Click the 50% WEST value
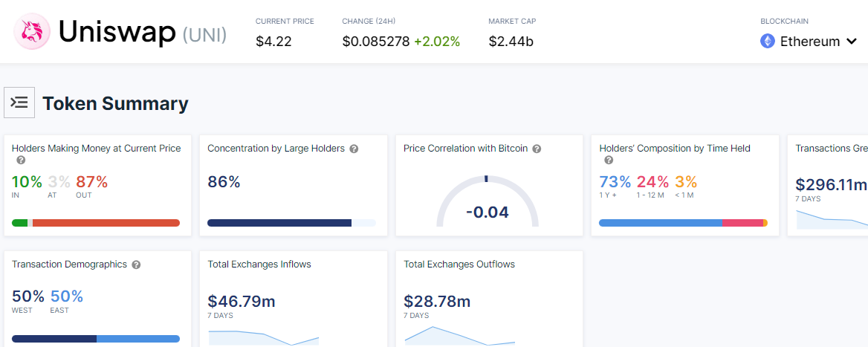This screenshot has height=347, width=868. click(27, 296)
